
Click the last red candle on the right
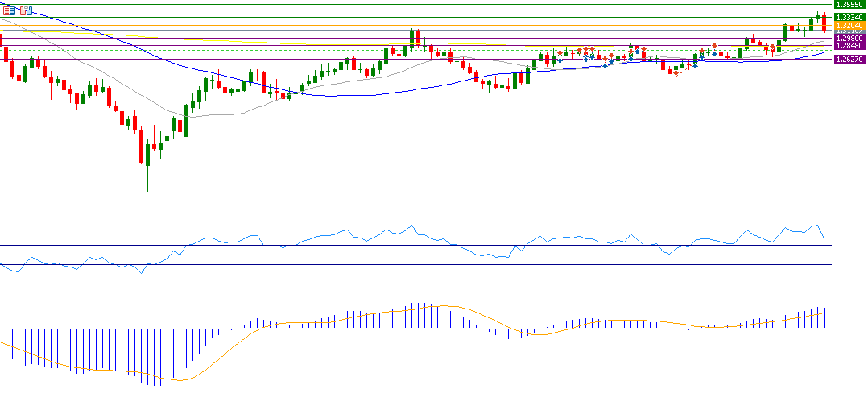pos(824,23)
